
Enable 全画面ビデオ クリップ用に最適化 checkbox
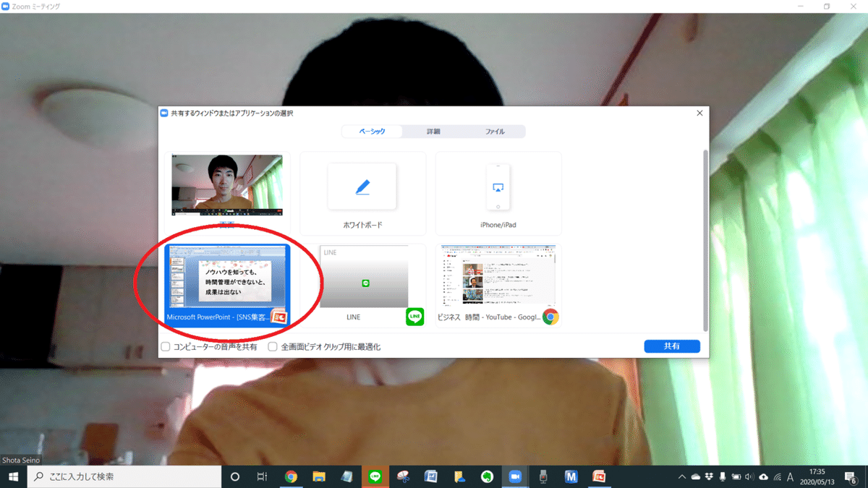pyautogui.click(x=273, y=347)
